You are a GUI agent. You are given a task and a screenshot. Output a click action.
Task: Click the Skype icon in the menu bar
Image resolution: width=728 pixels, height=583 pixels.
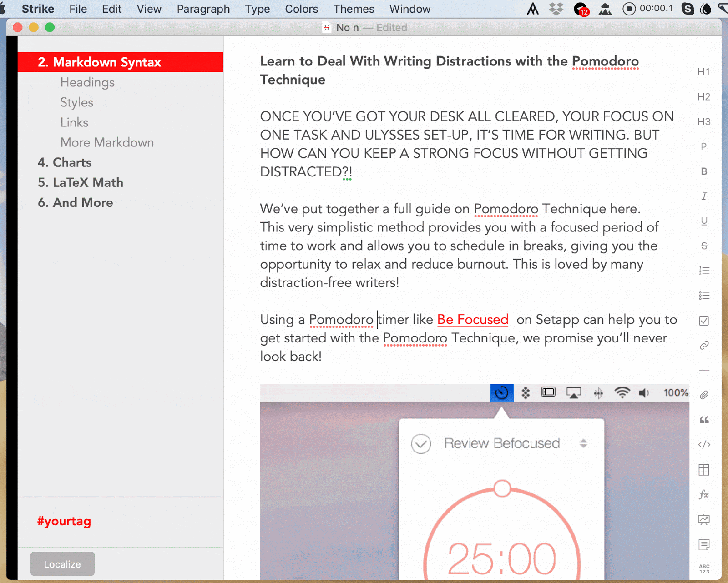[x=688, y=9]
